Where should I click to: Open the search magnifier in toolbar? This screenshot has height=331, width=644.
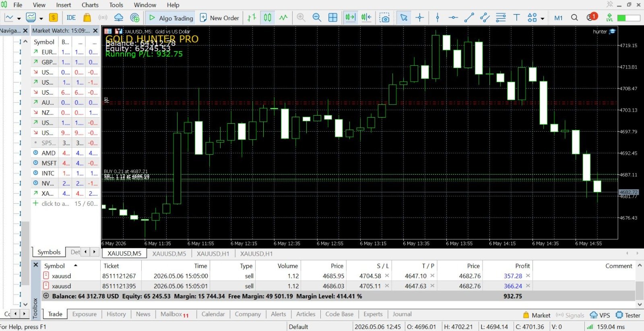pyautogui.click(x=574, y=18)
